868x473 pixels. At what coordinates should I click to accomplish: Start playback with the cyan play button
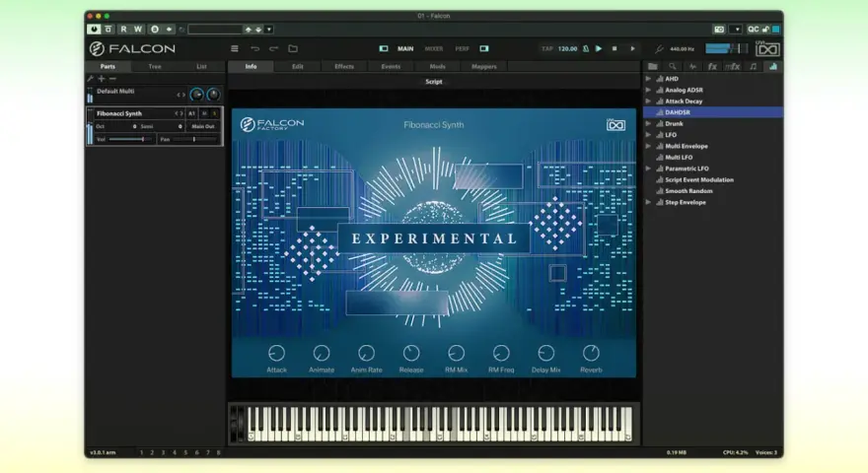point(599,48)
